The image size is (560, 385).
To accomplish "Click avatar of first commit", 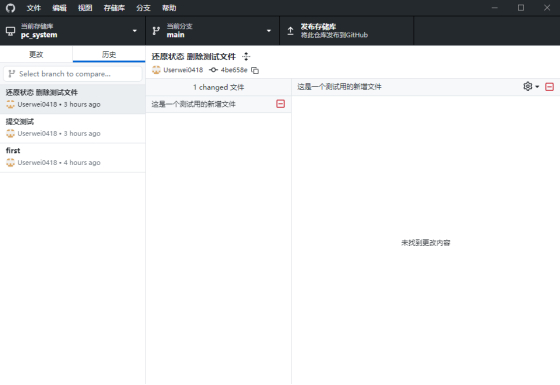I will click(10, 162).
